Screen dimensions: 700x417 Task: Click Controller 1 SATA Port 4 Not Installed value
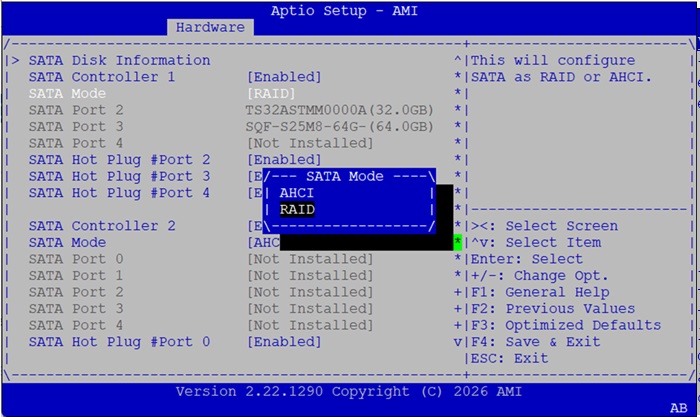310,143
